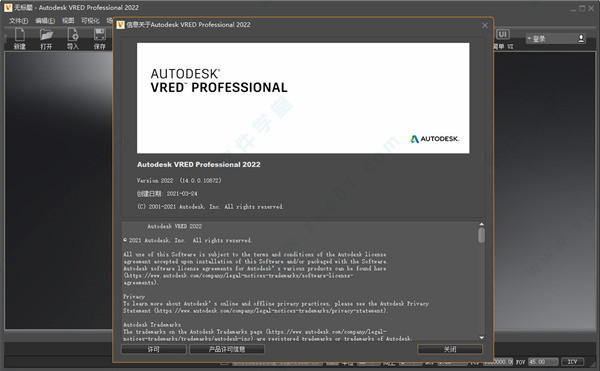Open the 视图 menu
The width and height of the screenshot is (600, 371).
point(68,21)
